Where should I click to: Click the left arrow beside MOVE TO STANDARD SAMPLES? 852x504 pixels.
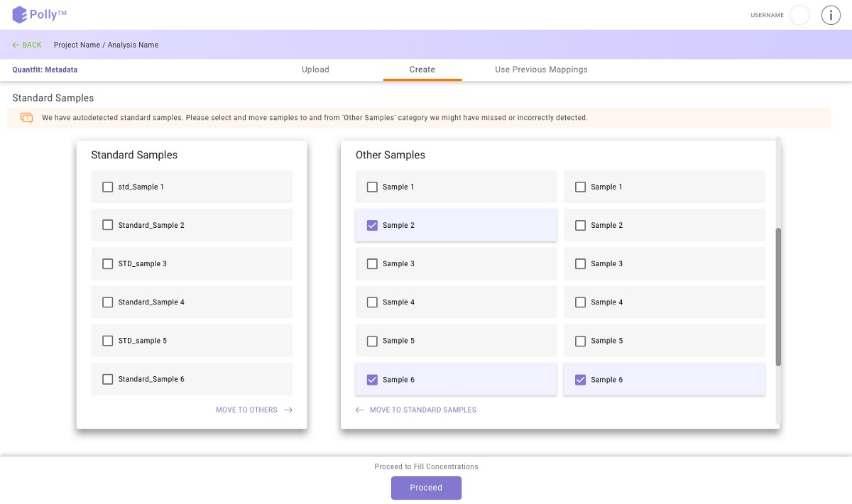click(358, 410)
